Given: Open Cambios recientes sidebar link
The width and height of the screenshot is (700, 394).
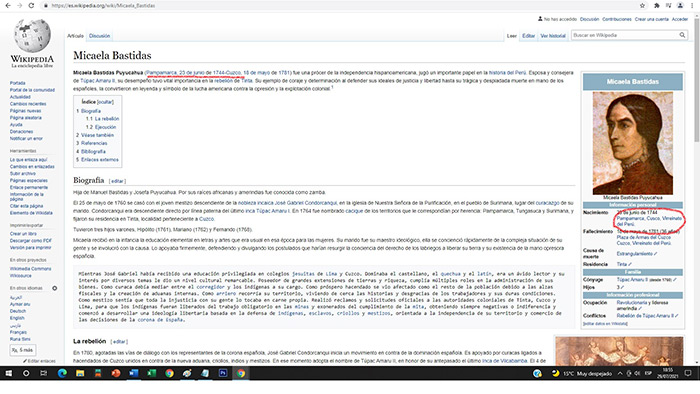Looking at the screenshot, I should [x=28, y=104].
